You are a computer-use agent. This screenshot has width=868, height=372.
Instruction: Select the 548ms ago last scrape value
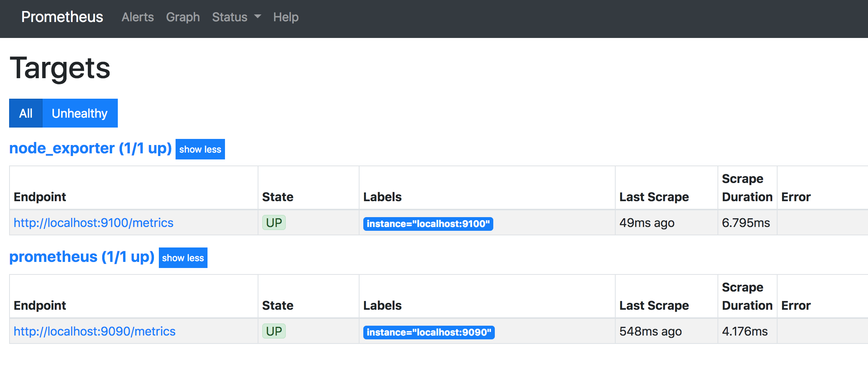(651, 331)
